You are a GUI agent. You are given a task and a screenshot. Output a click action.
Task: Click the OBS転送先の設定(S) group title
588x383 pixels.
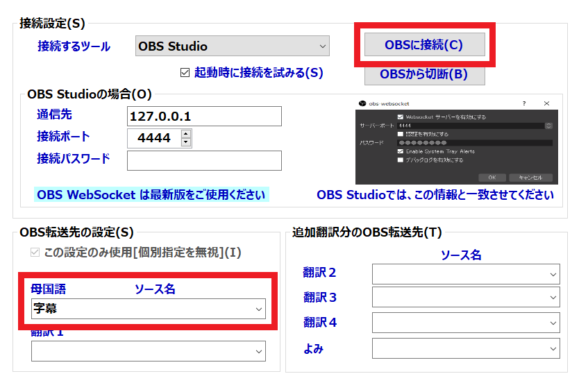point(76,232)
